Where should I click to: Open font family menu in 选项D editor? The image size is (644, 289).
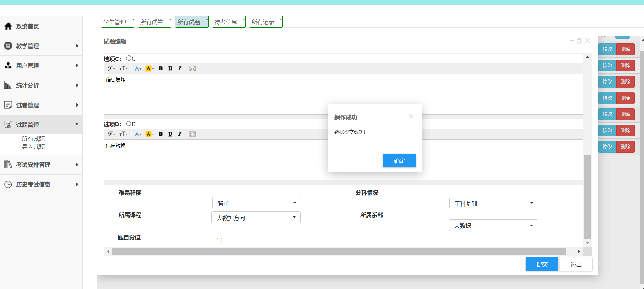click(111, 134)
